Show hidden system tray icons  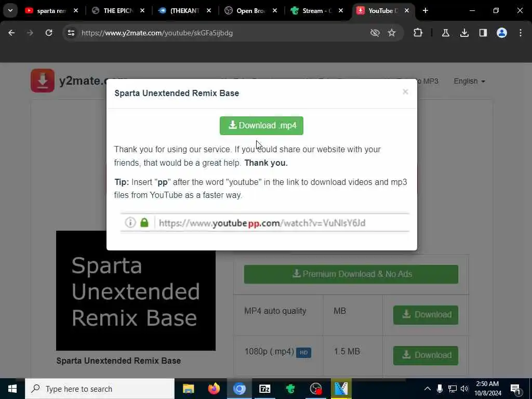(x=428, y=389)
